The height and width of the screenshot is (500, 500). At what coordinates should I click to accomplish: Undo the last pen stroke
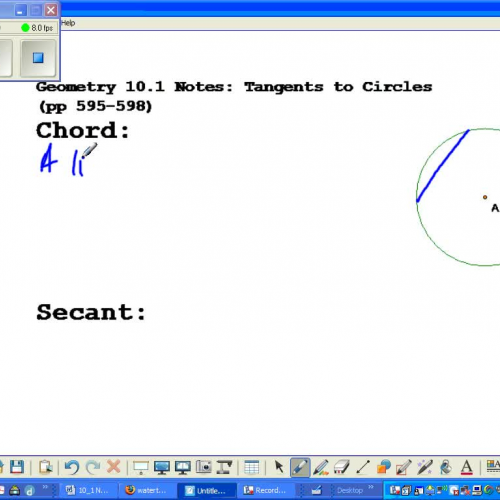tap(72, 467)
